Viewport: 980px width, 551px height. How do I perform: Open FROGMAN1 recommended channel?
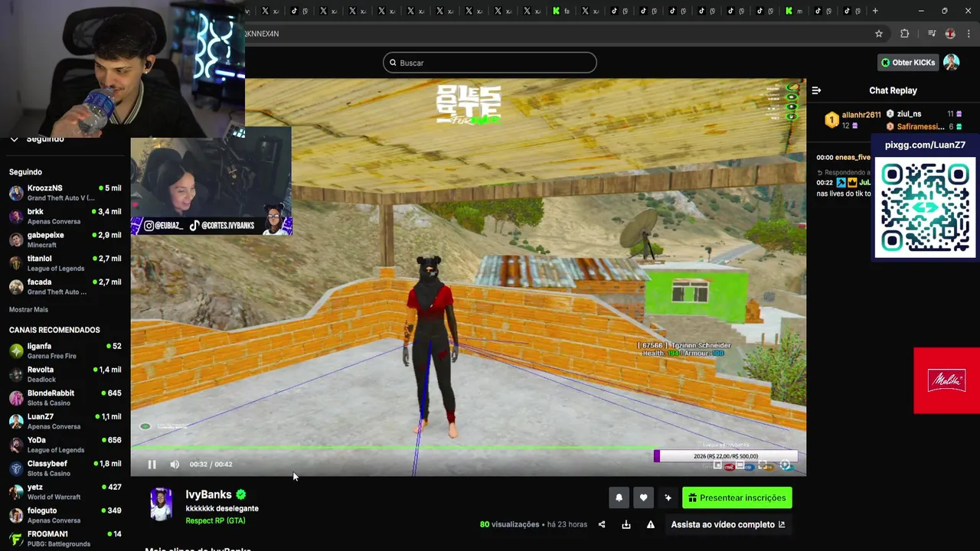[65, 539]
